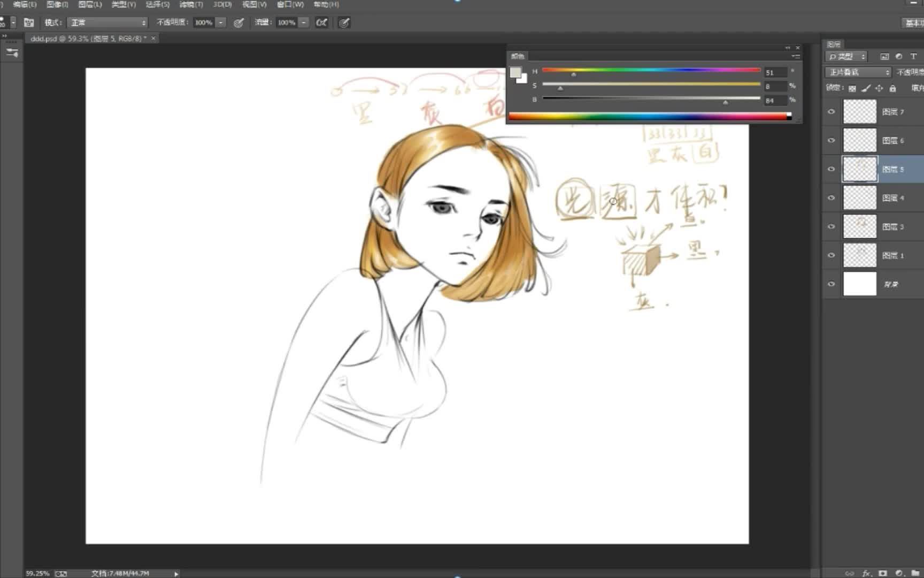Open the opacity 100% slider arrow
The image size is (924, 578).
pos(221,22)
